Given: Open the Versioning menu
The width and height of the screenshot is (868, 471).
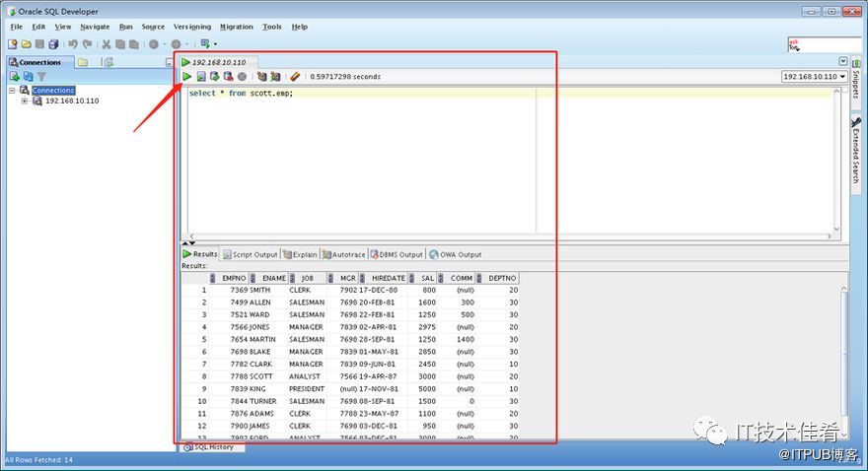Looking at the screenshot, I should 192,27.
